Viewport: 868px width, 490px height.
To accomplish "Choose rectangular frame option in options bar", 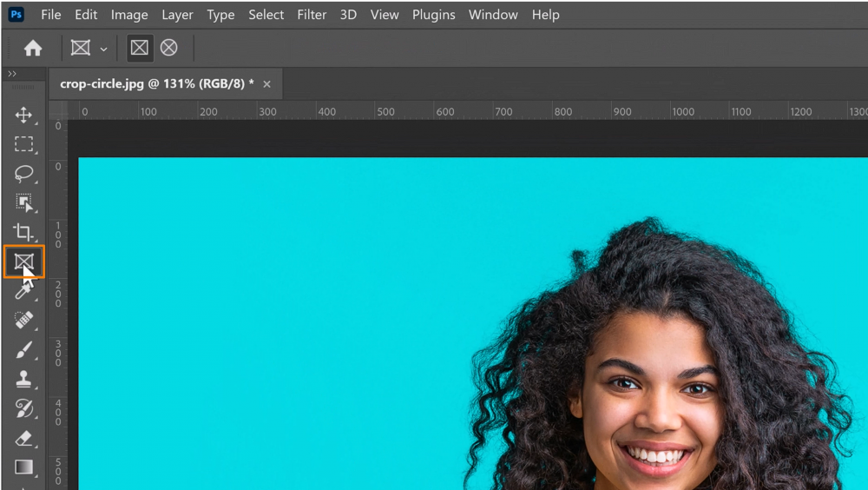I will click(139, 48).
